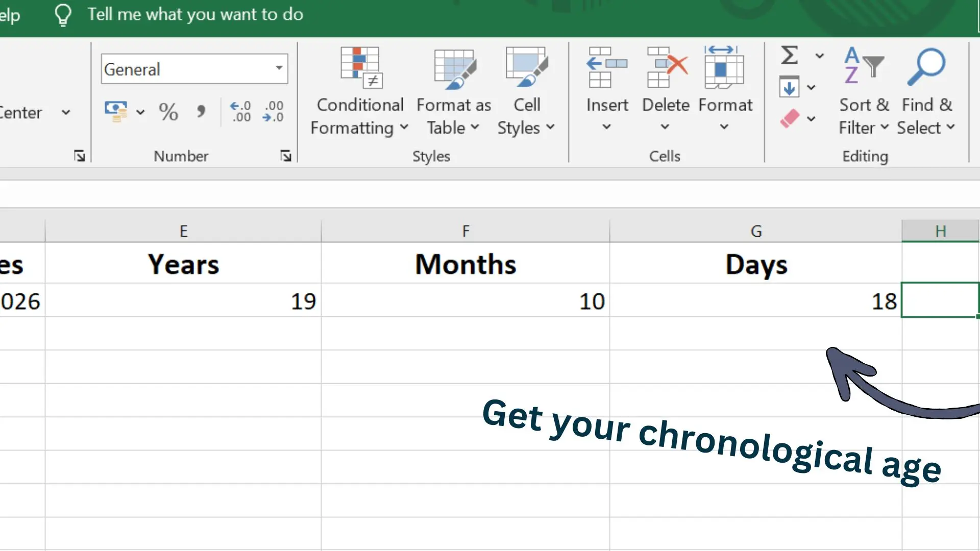The height and width of the screenshot is (551, 980).
Task: Expand the Delete cells dropdown arrow
Action: (665, 127)
